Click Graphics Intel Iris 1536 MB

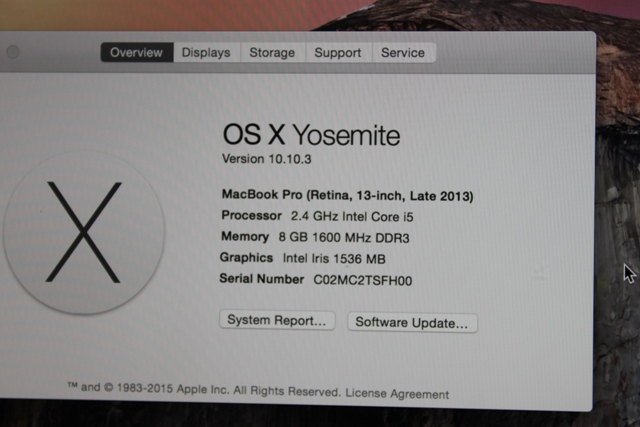coord(302,258)
